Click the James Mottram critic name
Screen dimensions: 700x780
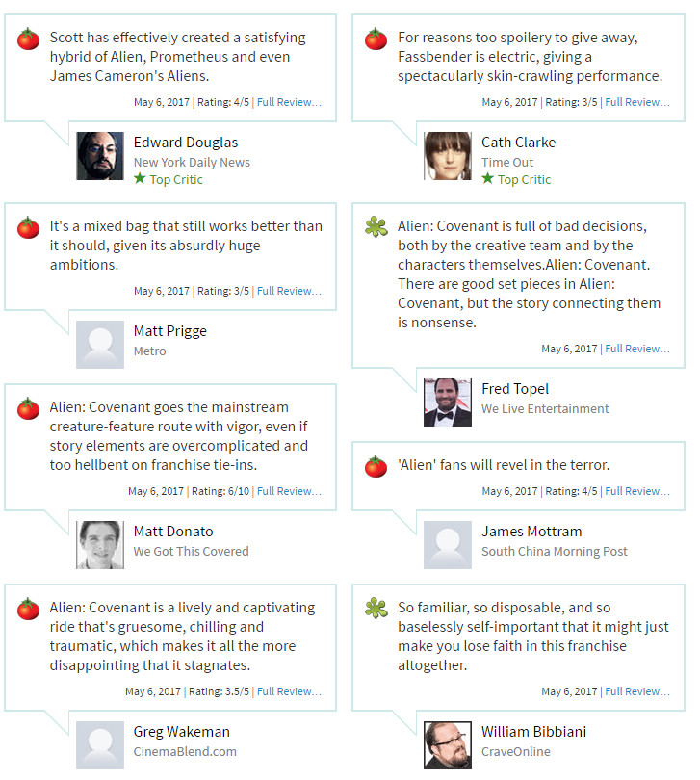pyautogui.click(x=531, y=532)
